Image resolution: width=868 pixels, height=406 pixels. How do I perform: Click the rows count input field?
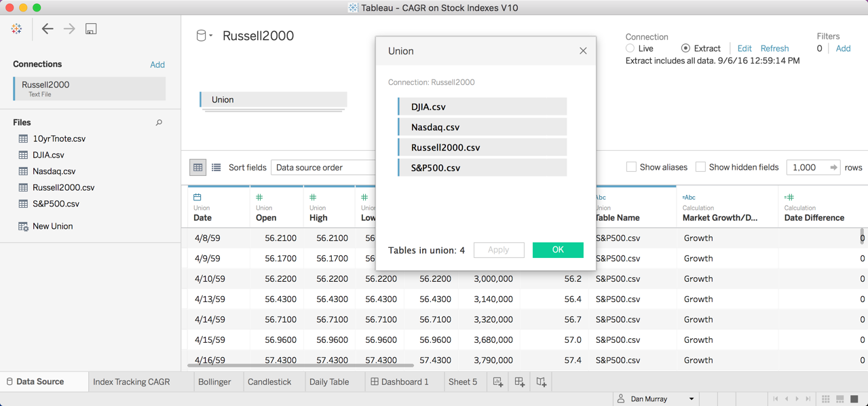coord(805,167)
